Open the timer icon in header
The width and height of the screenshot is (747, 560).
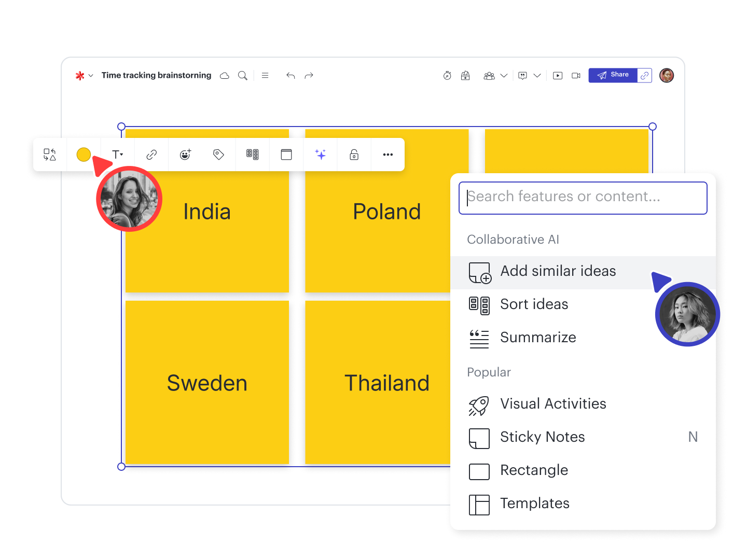click(x=447, y=76)
